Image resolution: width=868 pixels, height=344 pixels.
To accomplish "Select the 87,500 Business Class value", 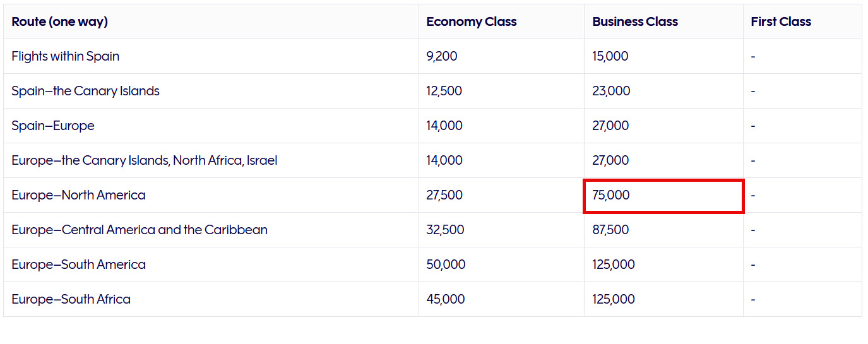I will tap(610, 230).
